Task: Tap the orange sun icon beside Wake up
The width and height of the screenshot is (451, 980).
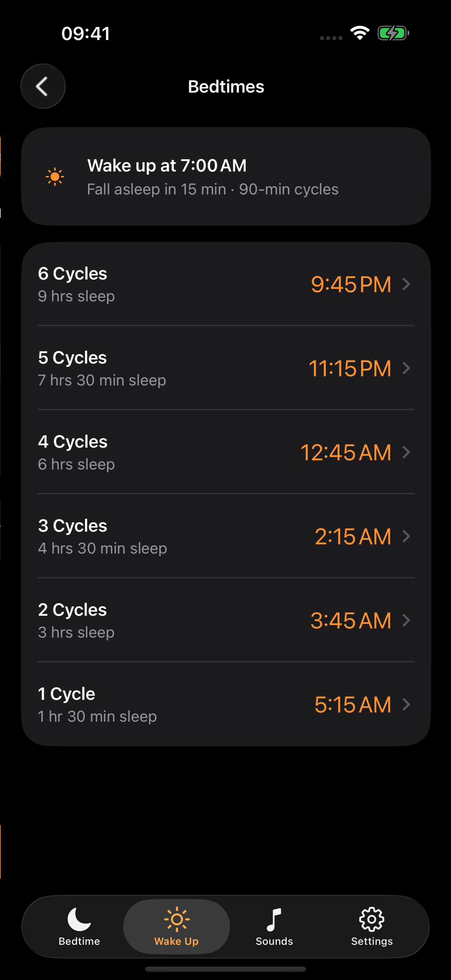Action: pyautogui.click(x=55, y=177)
